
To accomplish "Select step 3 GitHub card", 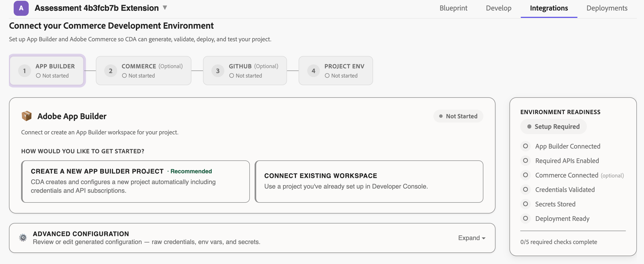I will point(245,70).
